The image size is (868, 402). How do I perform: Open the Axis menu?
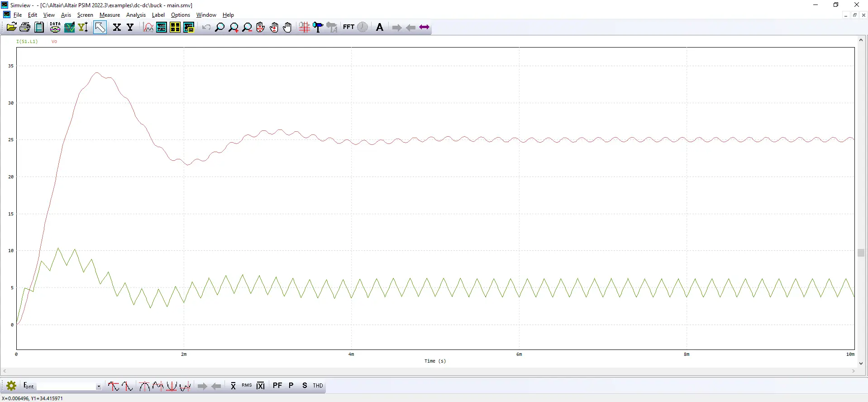click(66, 15)
